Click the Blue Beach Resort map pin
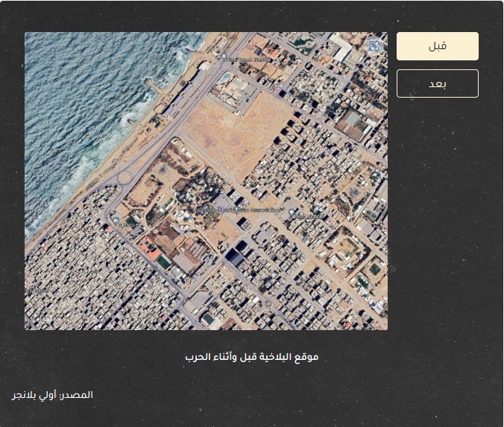The image size is (504, 427). (224, 56)
